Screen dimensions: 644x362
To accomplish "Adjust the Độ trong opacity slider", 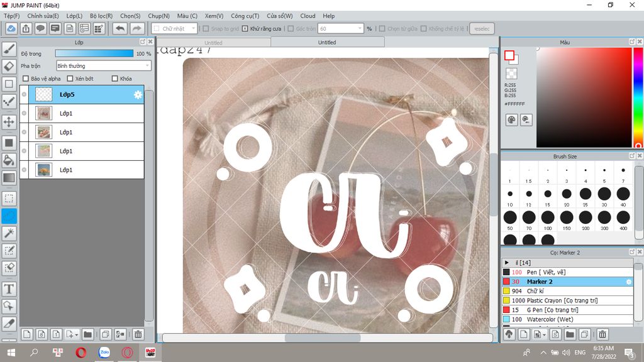I will (94, 53).
